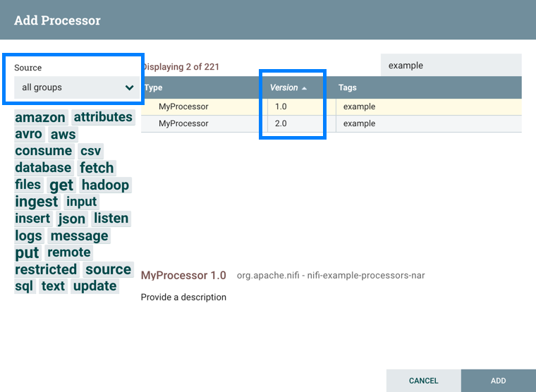
Task: Select MyProcessor version 1.0 row
Action: pyautogui.click(x=183, y=106)
